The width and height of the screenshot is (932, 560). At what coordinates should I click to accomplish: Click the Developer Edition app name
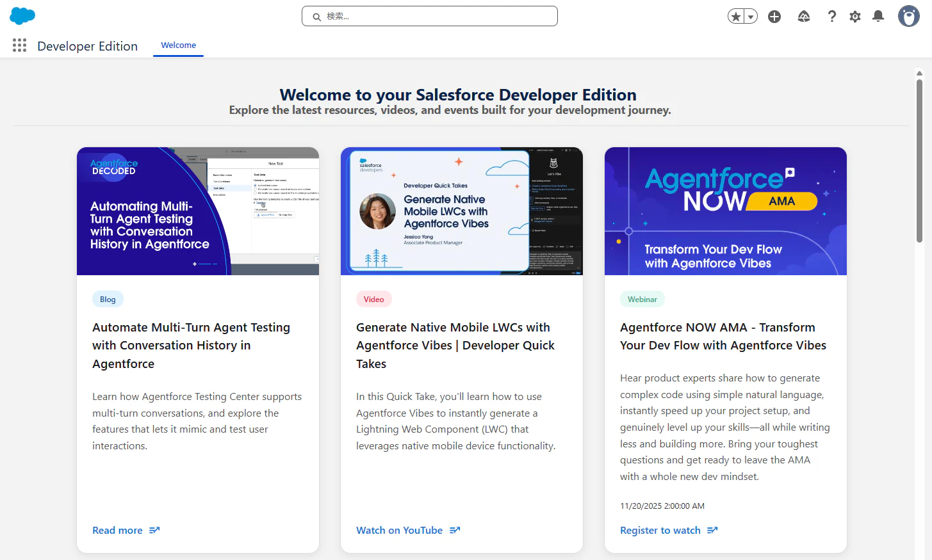pos(88,46)
